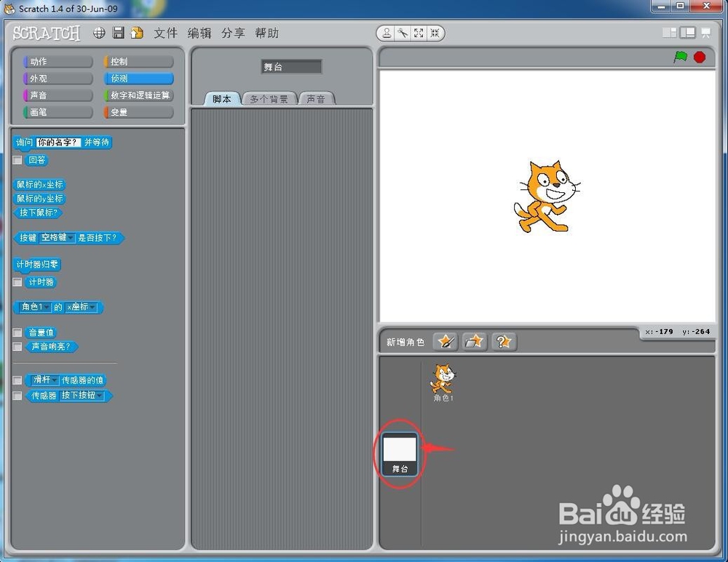Switch to the 脚本 tab

point(222,98)
